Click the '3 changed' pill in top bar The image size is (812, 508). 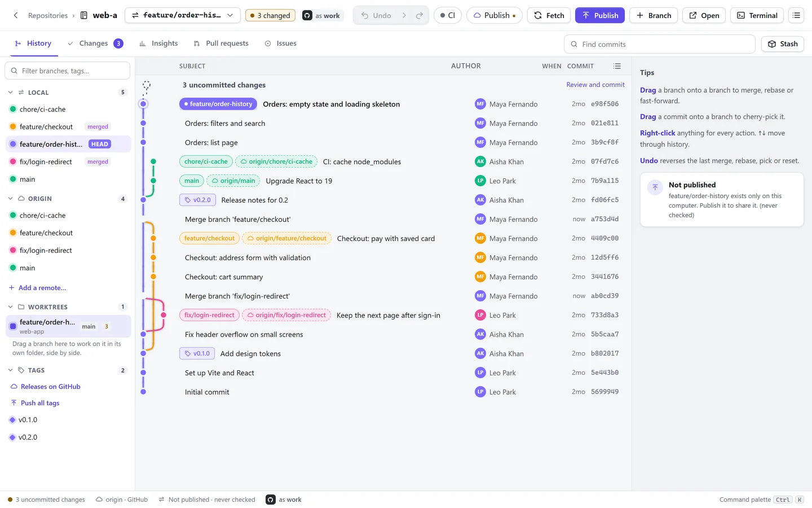[x=271, y=15]
